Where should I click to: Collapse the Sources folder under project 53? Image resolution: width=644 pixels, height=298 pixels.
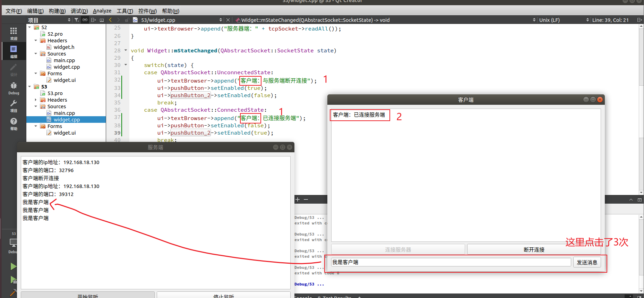coord(36,107)
